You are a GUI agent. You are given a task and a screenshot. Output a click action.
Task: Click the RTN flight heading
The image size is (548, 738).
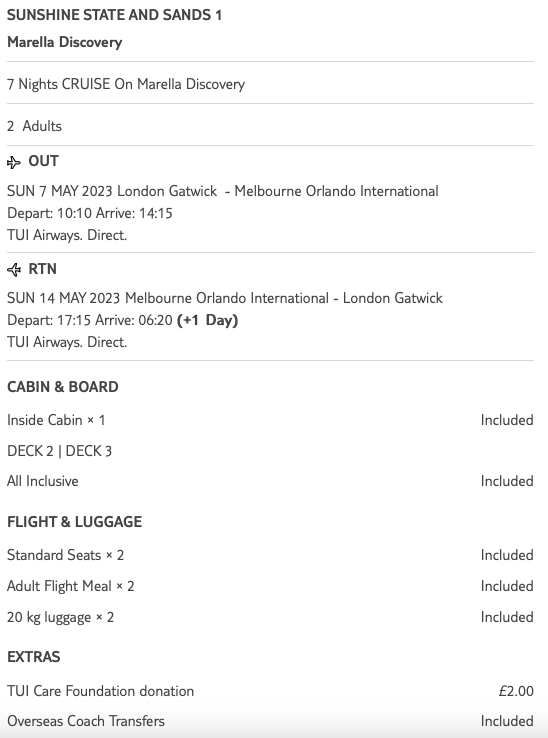tap(42, 269)
